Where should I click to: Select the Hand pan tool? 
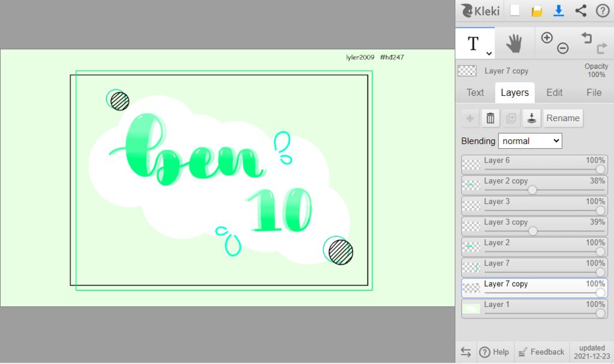point(514,43)
